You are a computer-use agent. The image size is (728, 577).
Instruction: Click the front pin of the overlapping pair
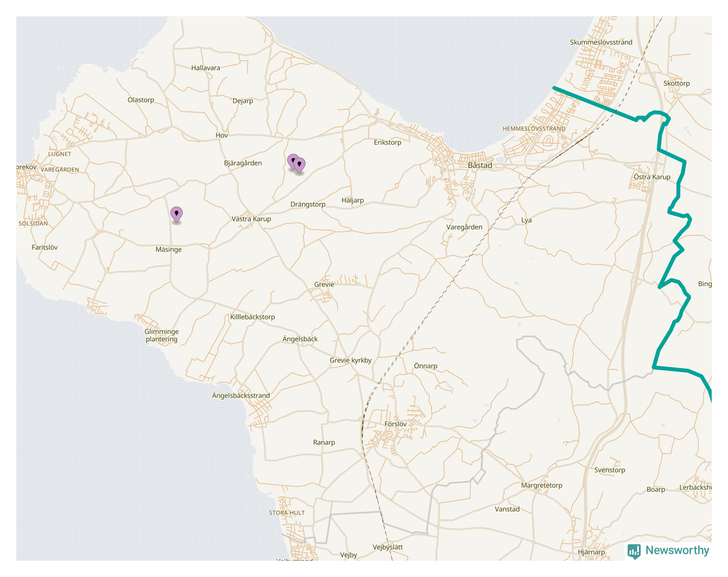[x=299, y=165]
